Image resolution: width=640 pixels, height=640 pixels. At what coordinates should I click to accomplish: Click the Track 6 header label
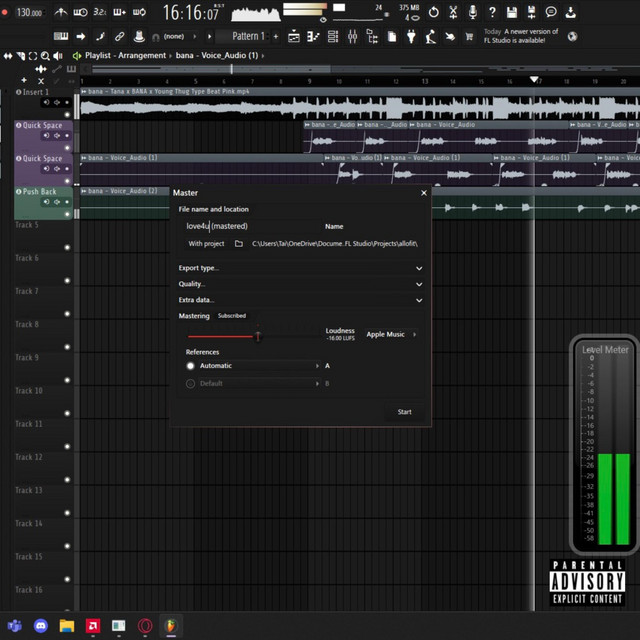coord(27,258)
